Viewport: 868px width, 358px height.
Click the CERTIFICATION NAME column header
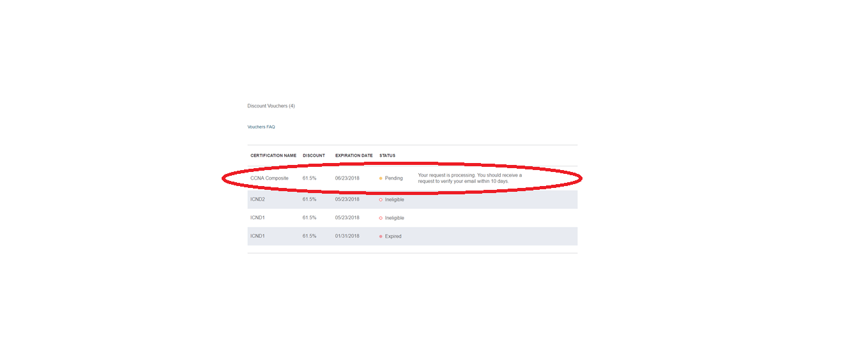[273, 155]
